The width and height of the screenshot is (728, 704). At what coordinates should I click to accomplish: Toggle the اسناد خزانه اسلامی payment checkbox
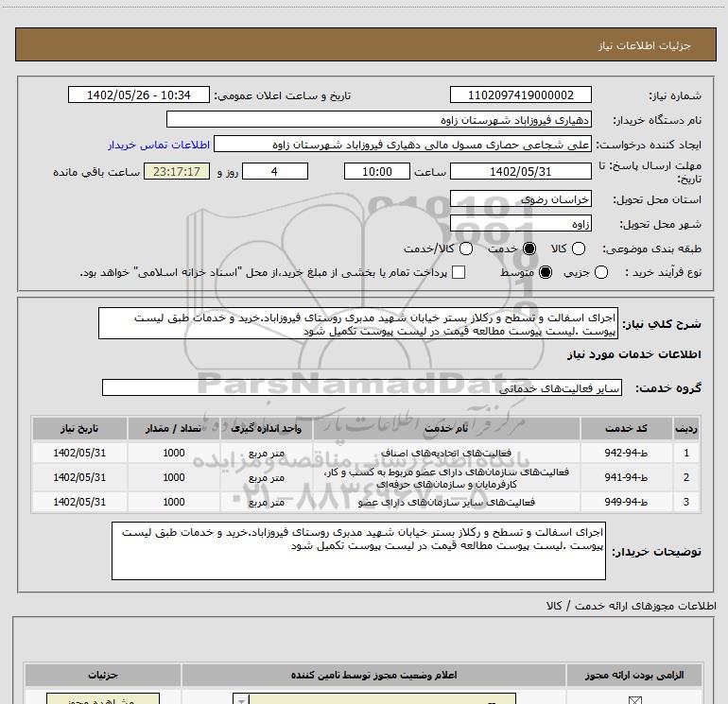(x=459, y=272)
